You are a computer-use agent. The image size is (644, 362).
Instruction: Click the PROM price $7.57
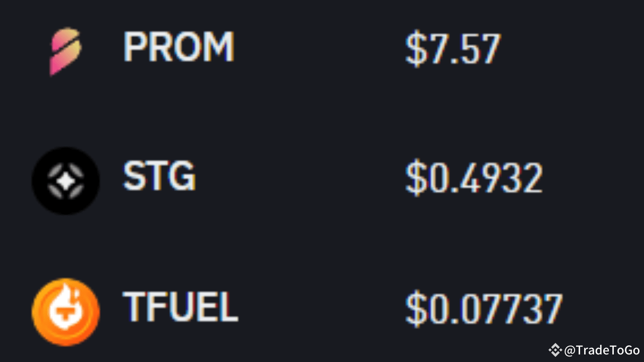(x=453, y=49)
